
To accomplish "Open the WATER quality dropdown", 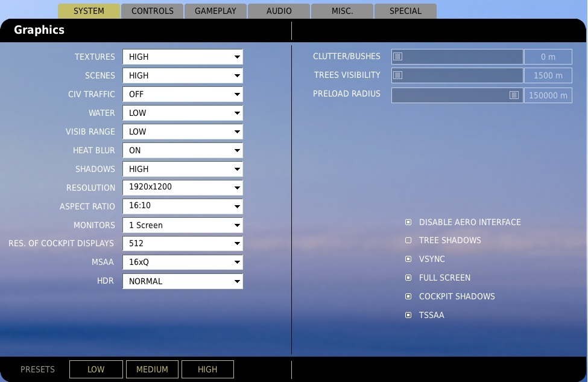I will click(183, 113).
